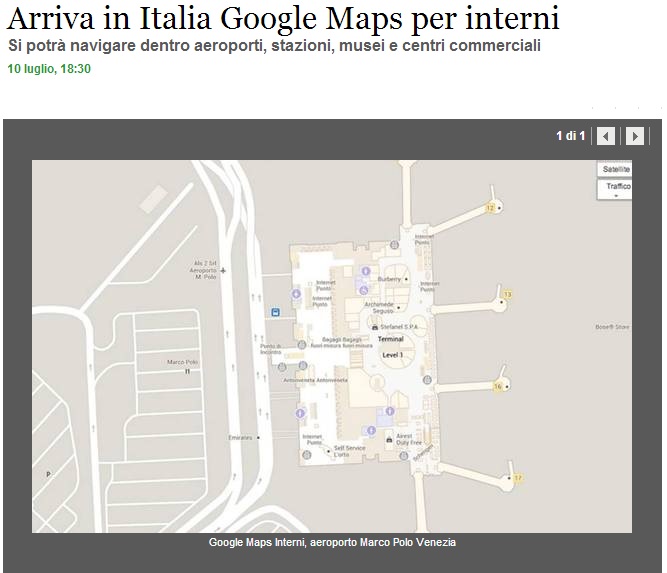
Task: Select gate 12 marker on the map
Action: [x=490, y=208]
